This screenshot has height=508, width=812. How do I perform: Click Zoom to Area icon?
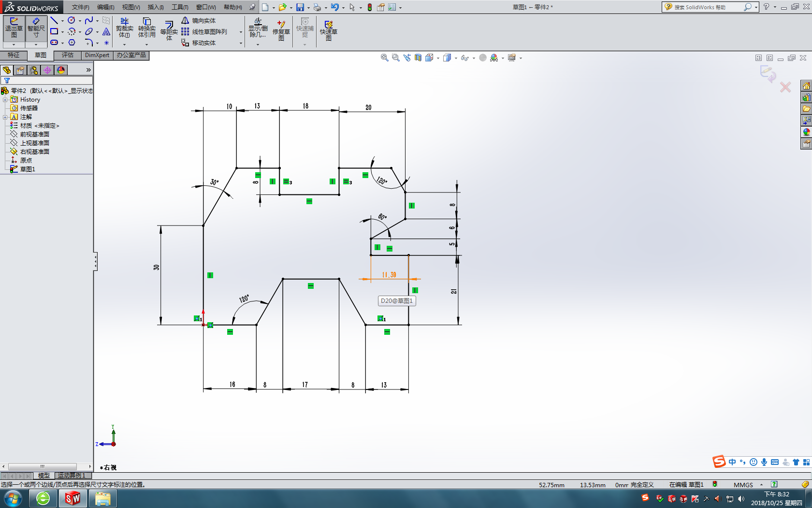click(396, 58)
